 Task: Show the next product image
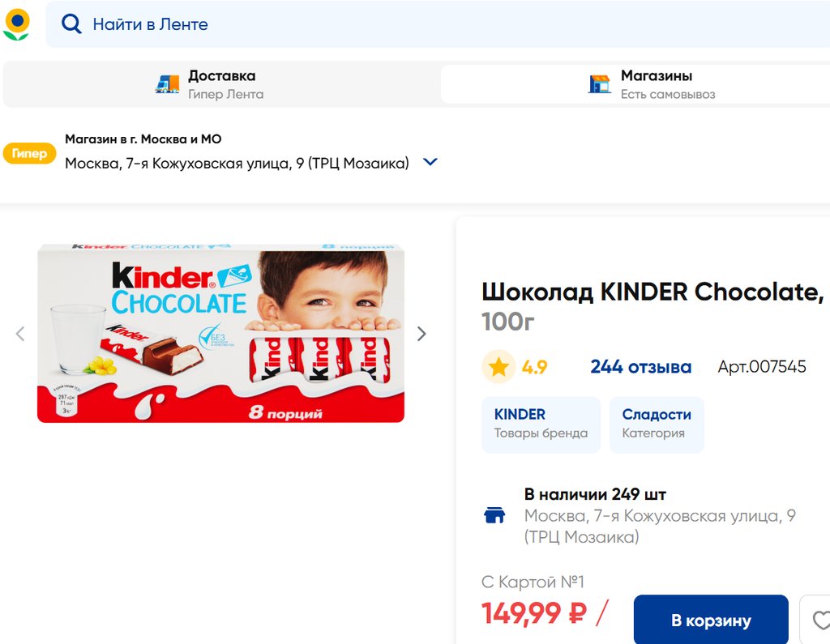pos(421,334)
